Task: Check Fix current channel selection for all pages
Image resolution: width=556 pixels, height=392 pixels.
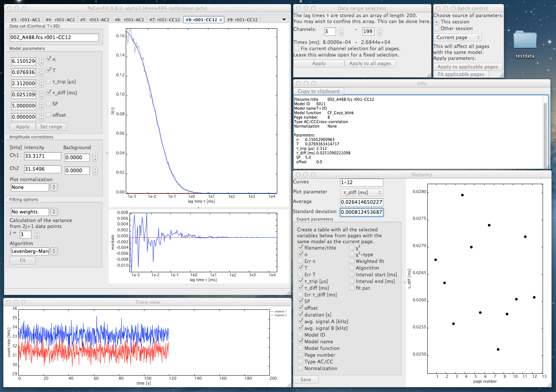Action: pos(297,48)
